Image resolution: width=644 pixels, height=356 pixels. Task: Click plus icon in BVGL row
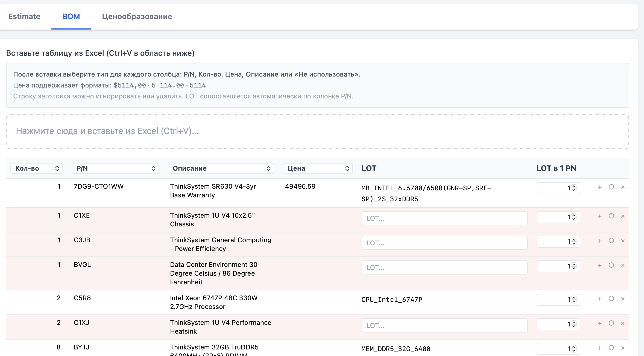click(600, 265)
